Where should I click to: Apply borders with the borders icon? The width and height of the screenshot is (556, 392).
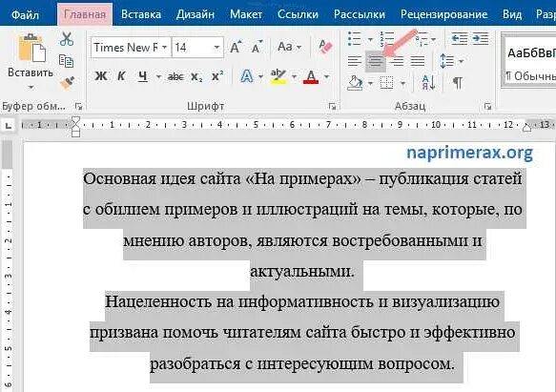tap(386, 83)
